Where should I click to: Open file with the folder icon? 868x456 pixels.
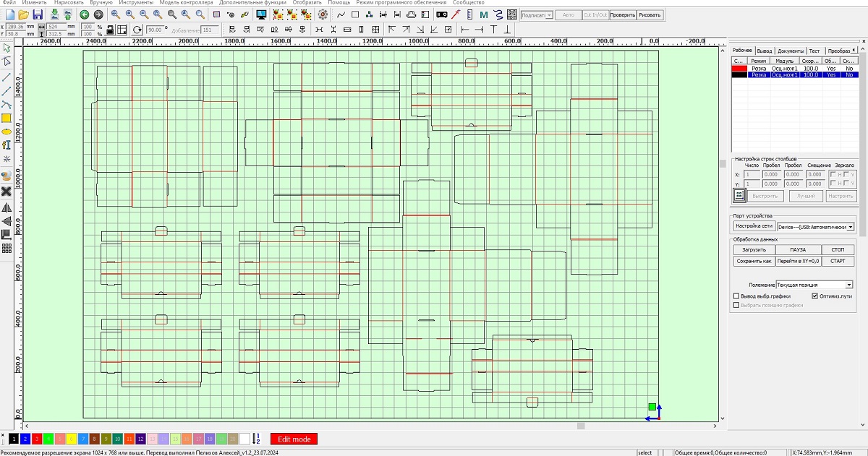[22, 14]
